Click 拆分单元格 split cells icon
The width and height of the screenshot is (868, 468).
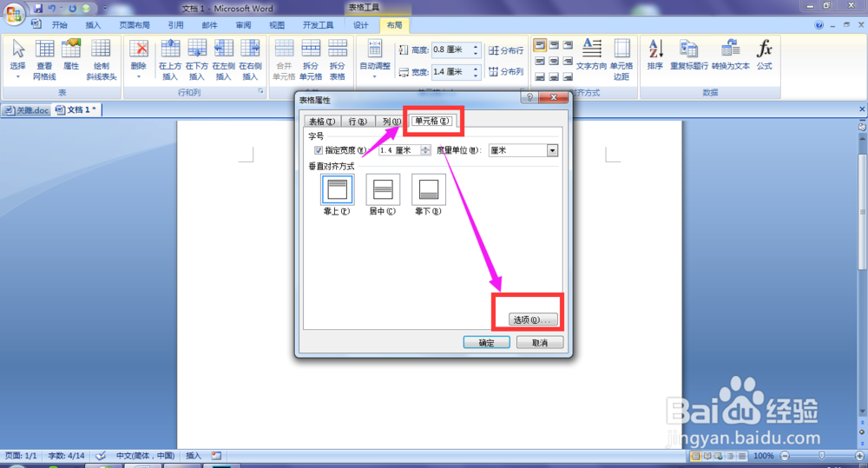pos(311,60)
